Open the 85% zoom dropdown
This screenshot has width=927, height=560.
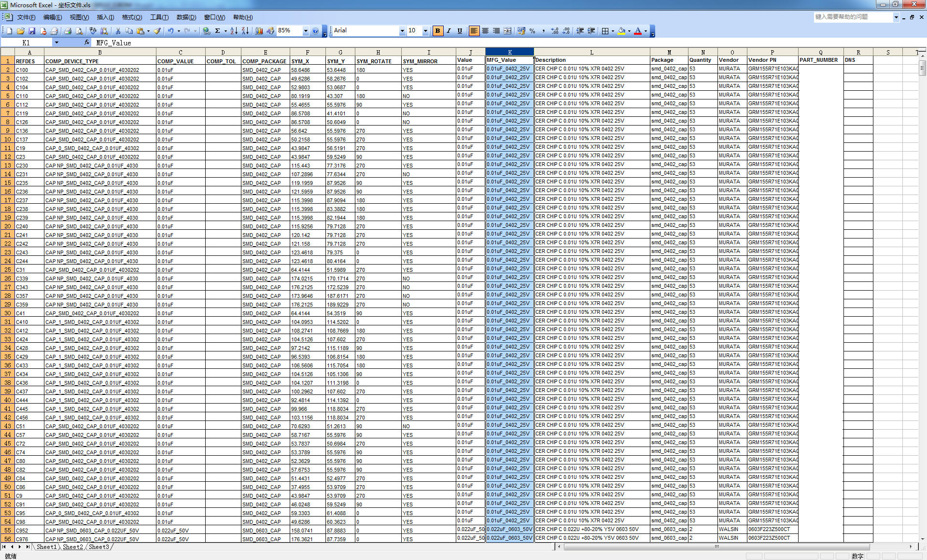click(306, 31)
